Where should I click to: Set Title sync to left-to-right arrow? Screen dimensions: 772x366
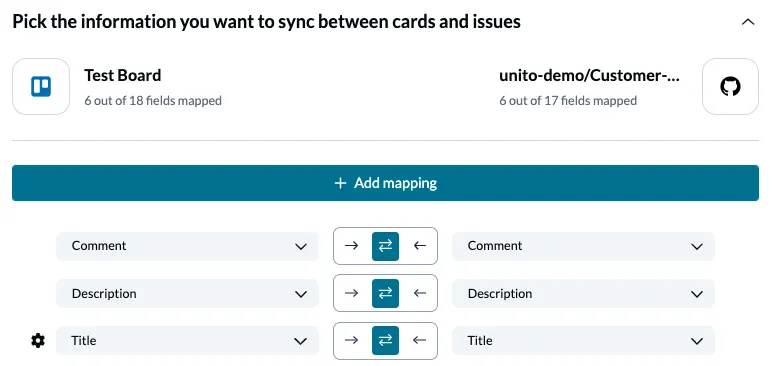352,340
